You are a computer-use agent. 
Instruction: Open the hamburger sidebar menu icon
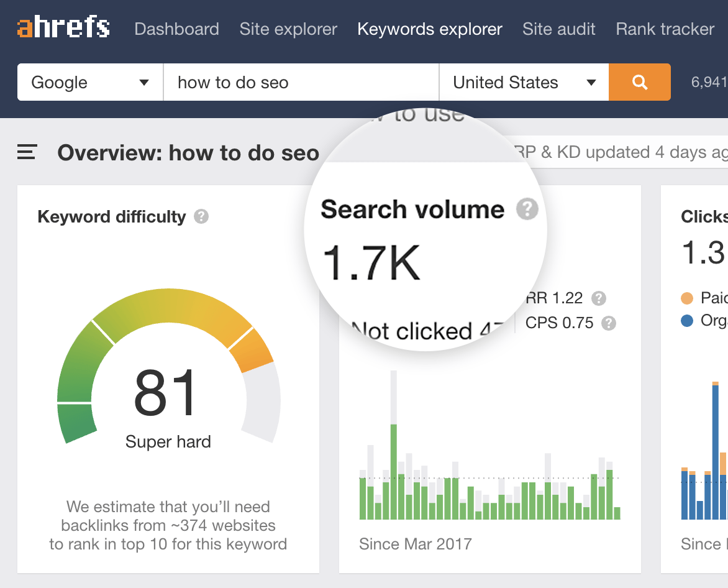(x=27, y=152)
